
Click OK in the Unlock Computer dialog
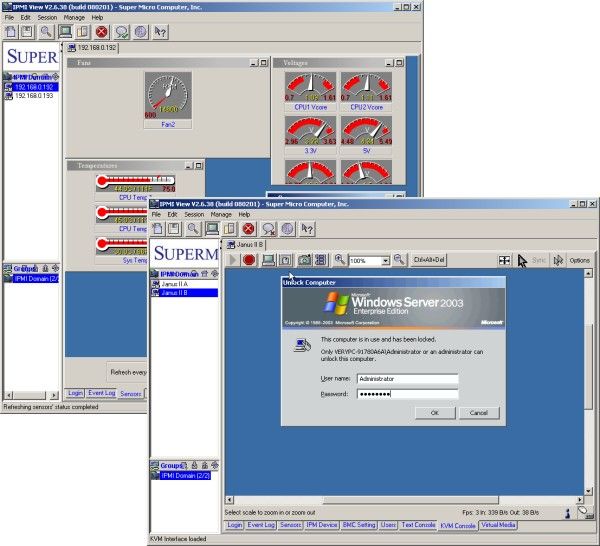click(435, 413)
